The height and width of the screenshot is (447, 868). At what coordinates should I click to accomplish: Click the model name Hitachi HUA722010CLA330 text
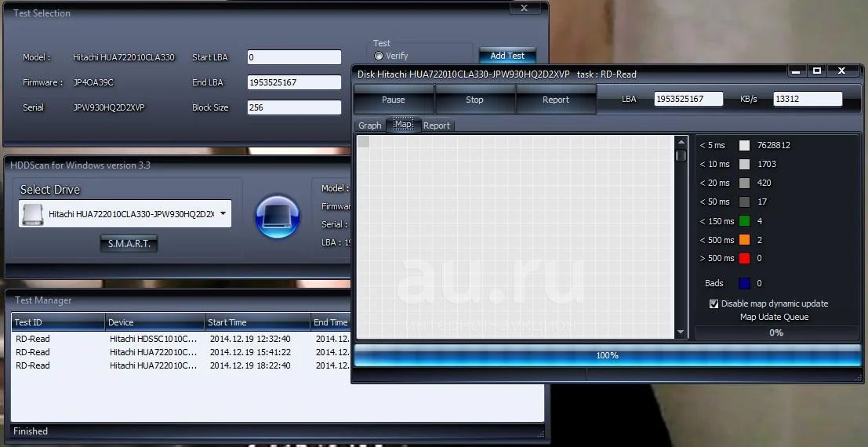123,57
